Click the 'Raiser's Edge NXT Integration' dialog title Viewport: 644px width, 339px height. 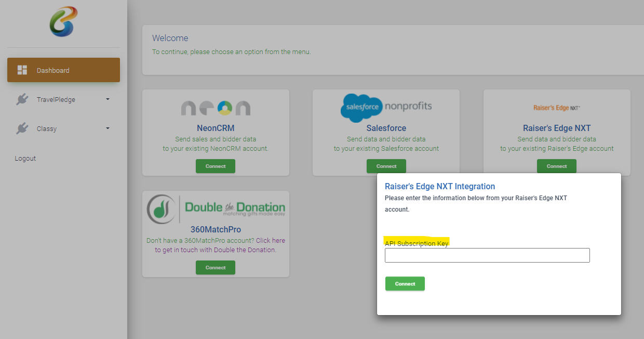pyautogui.click(x=440, y=186)
